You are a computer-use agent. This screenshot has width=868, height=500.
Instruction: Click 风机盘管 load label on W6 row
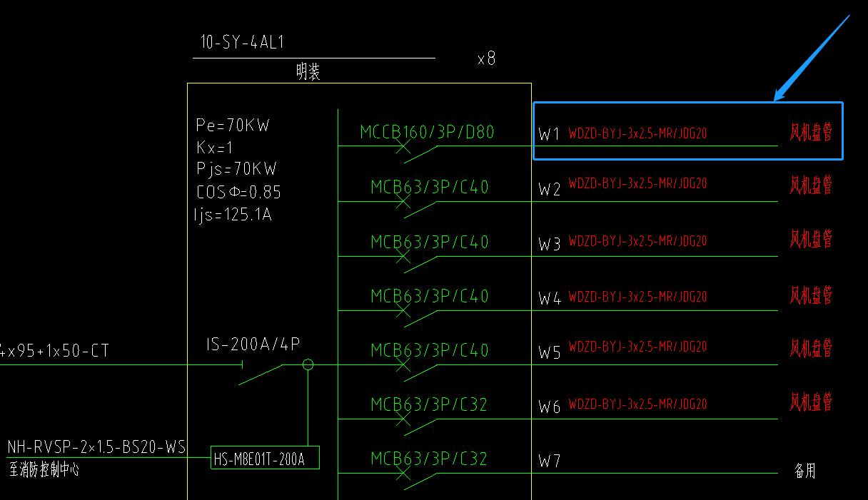[x=811, y=402]
